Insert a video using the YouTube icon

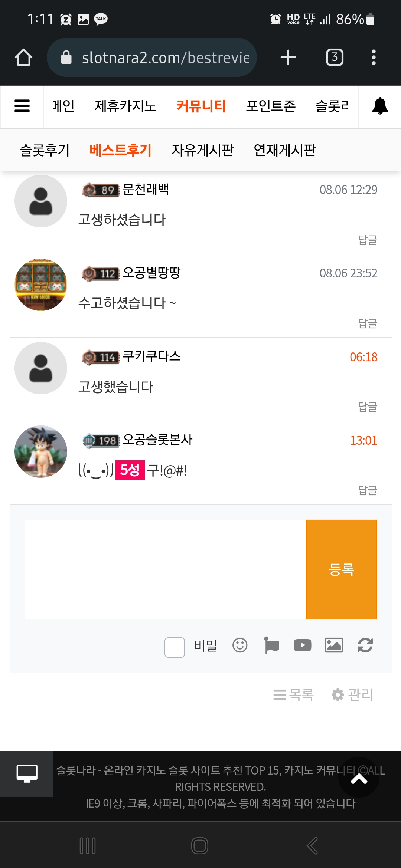303,645
